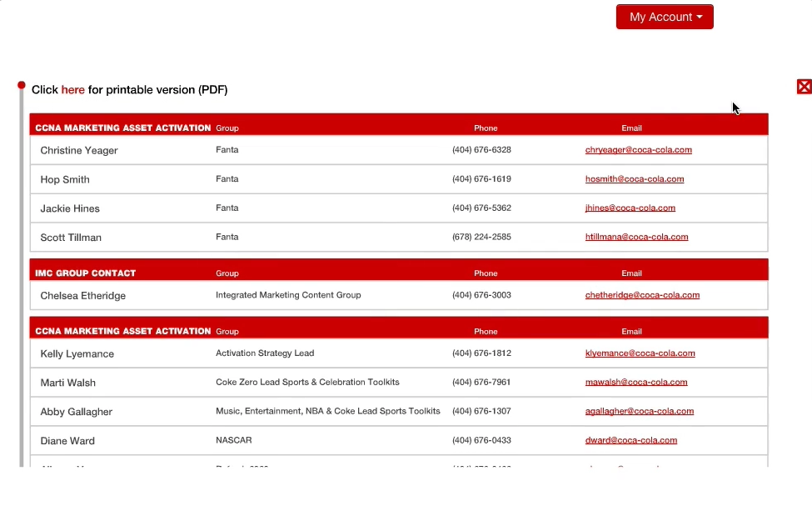
Task: Close the contacts overlay with red X
Action: pos(805,87)
